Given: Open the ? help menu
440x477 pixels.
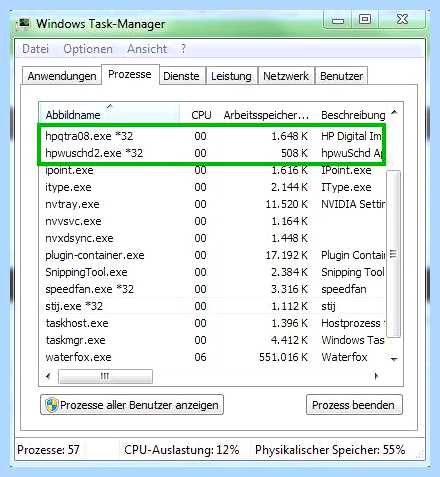Looking at the screenshot, I should (183, 49).
